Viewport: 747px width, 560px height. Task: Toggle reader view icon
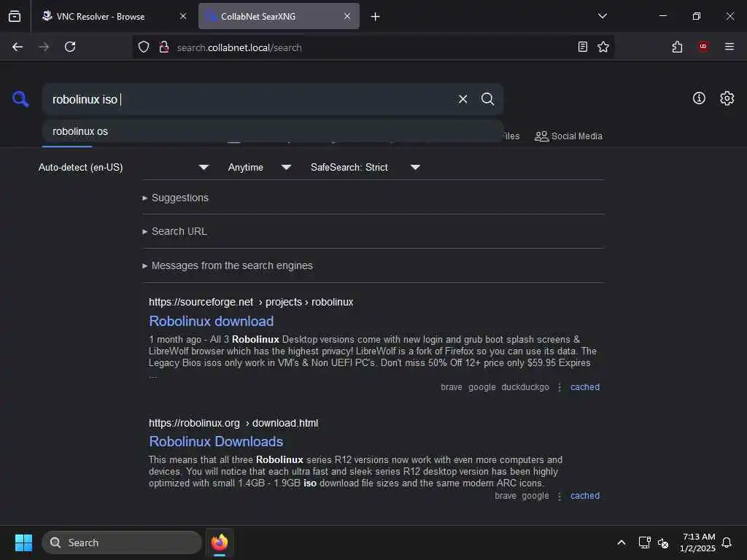[583, 47]
